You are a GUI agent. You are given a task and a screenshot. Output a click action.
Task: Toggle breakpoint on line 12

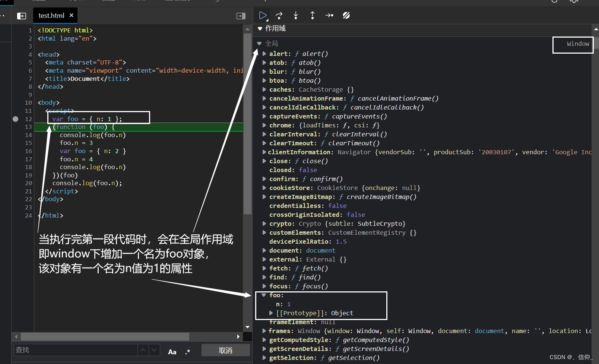click(16, 119)
